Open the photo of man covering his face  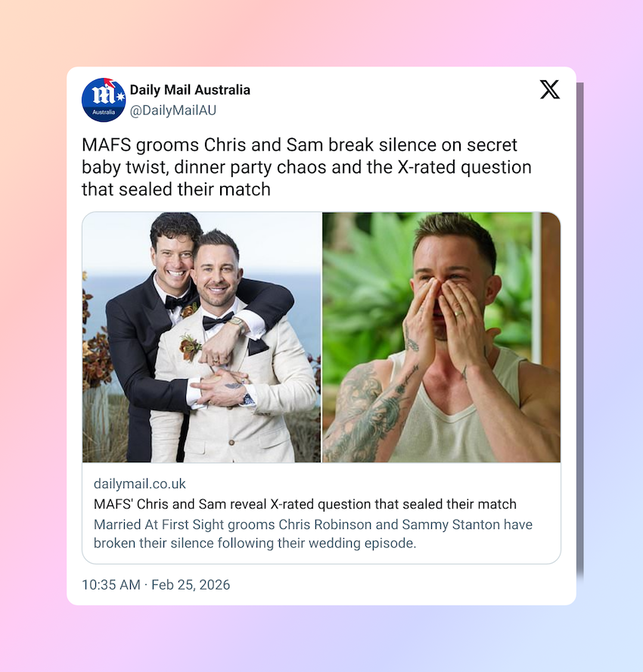tap(441, 338)
